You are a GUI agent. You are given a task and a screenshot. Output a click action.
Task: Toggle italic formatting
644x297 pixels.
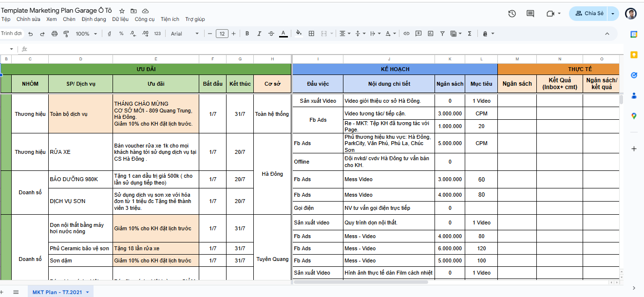coord(259,34)
